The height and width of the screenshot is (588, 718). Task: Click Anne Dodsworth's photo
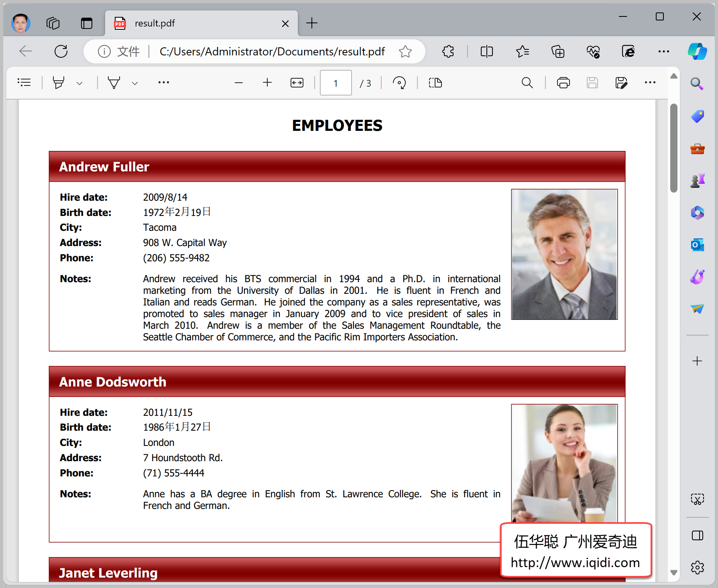[x=564, y=463]
